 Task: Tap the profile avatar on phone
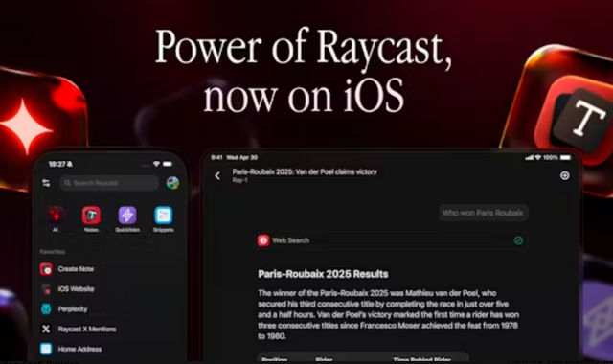click(x=172, y=183)
